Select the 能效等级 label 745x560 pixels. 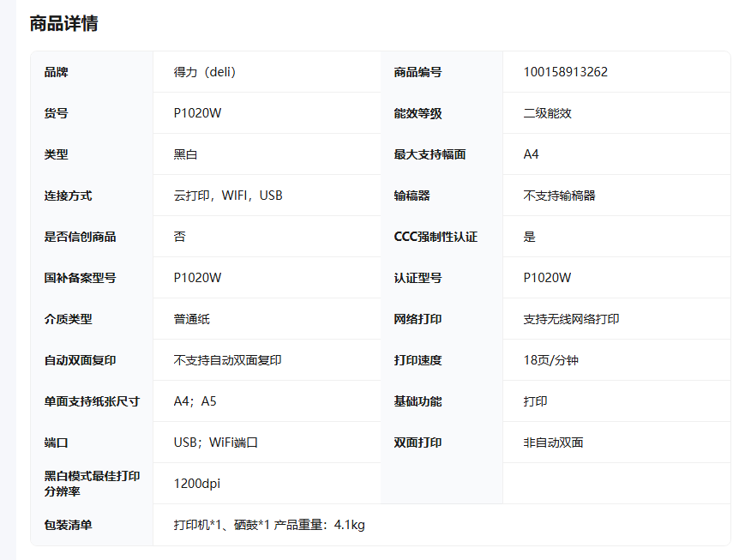coord(418,113)
